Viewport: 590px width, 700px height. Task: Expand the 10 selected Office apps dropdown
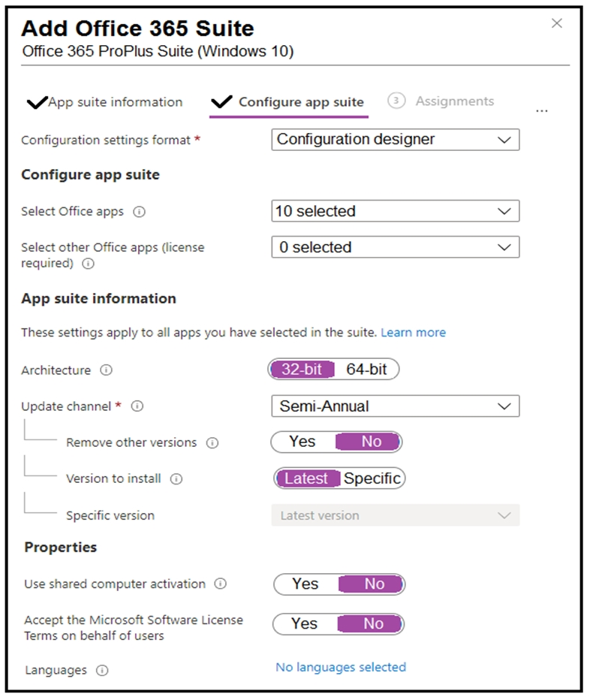pos(396,211)
